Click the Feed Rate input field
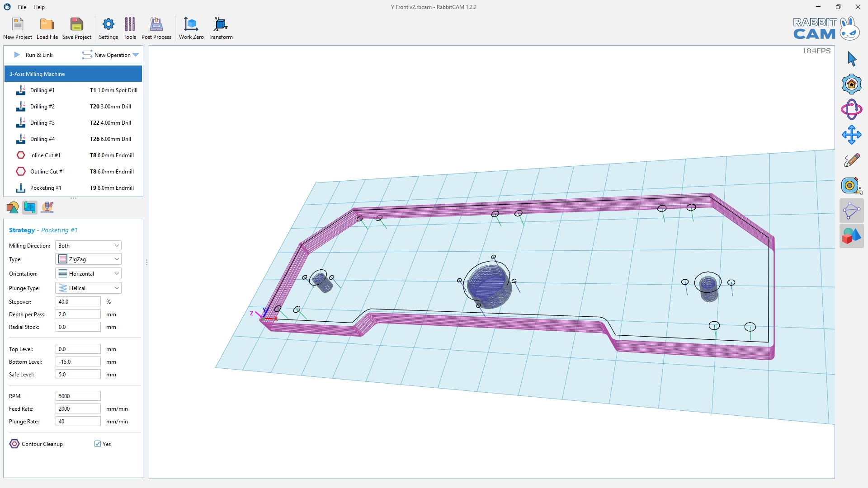This screenshot has height=488, width=868. pos(78,408)
